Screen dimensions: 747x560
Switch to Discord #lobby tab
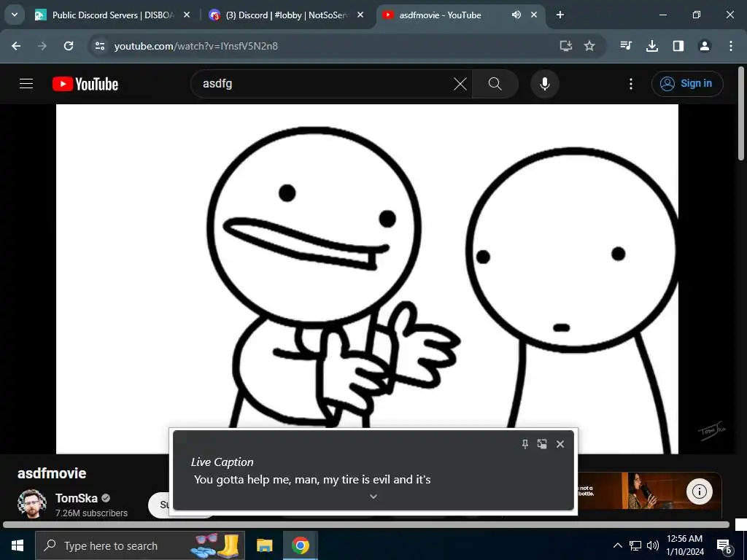click(287, 15)
